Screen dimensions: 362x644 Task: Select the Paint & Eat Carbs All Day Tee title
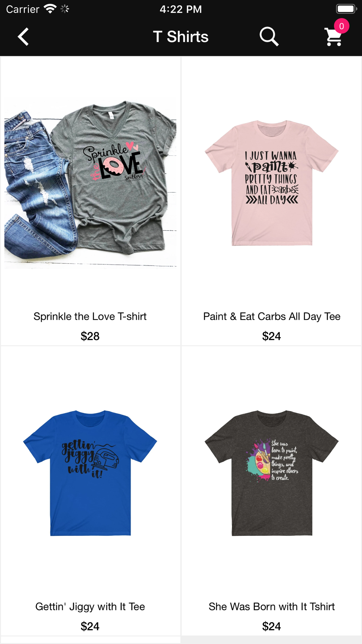point(271,316)
